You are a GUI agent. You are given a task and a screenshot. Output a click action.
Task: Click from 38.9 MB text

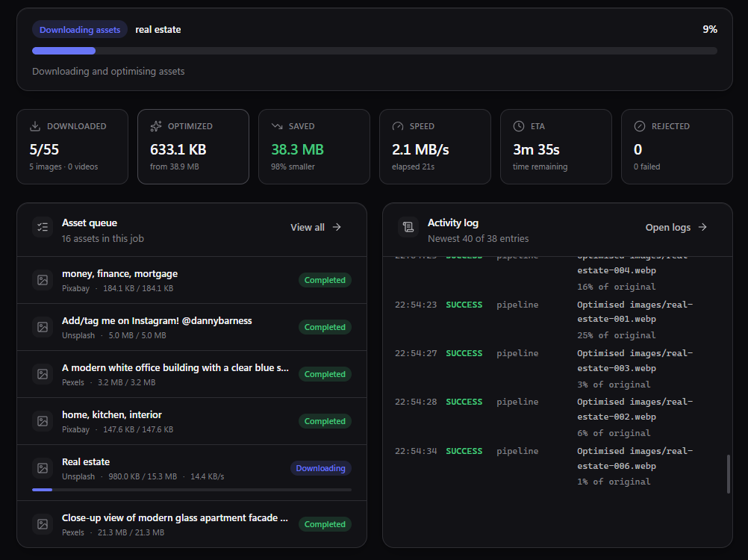point(174,167)
